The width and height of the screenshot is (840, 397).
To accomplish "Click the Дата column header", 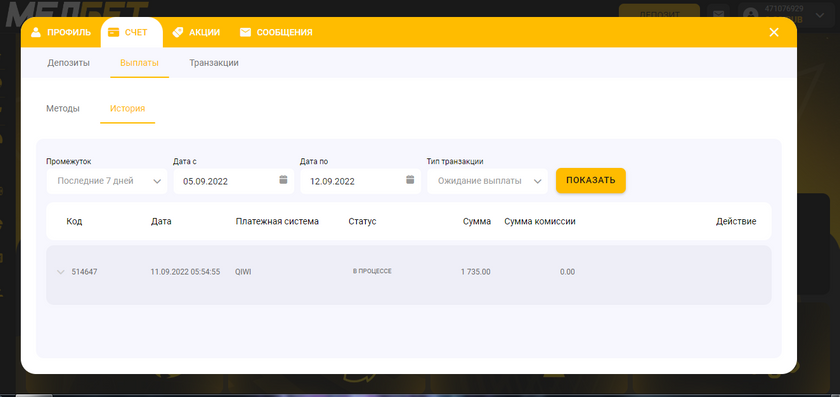I will 161,221.
